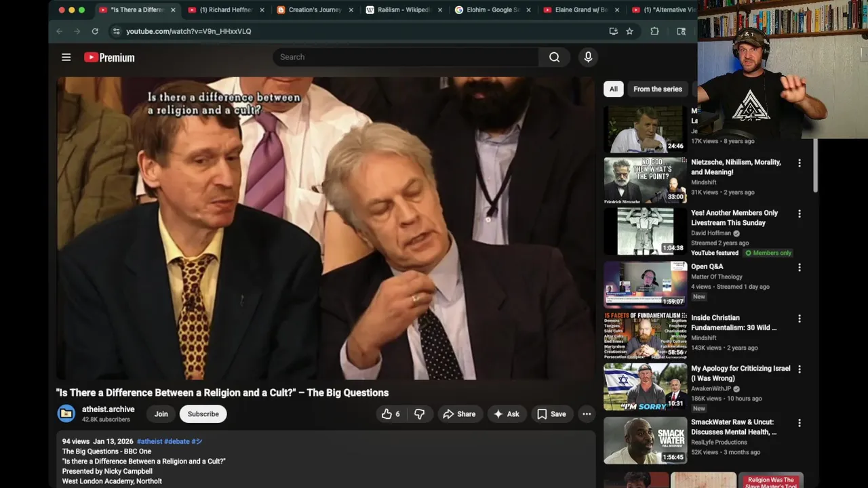Go forward using the browser forward arrow

[x=77, y=31]
